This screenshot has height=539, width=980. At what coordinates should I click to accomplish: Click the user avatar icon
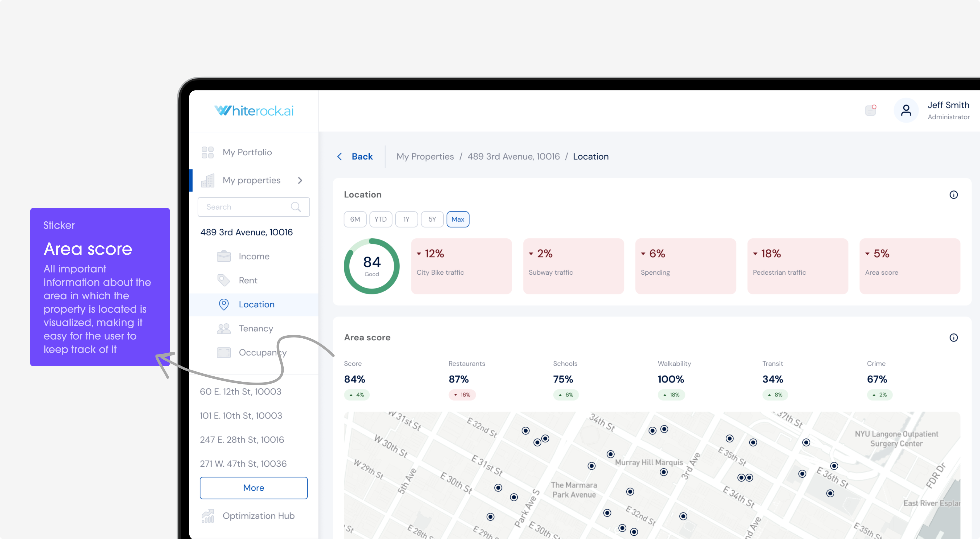(x=906, y=110)
